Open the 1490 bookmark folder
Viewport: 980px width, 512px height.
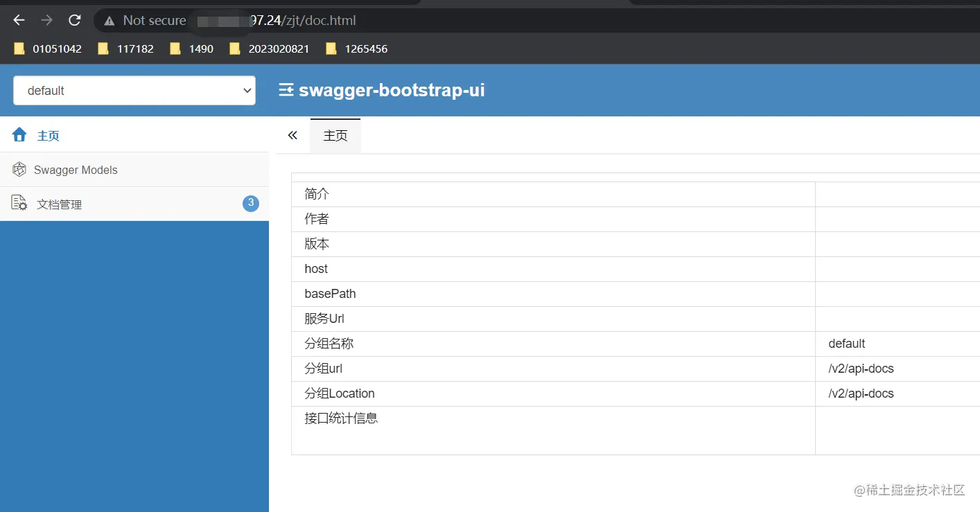click(x=192, y=48)
